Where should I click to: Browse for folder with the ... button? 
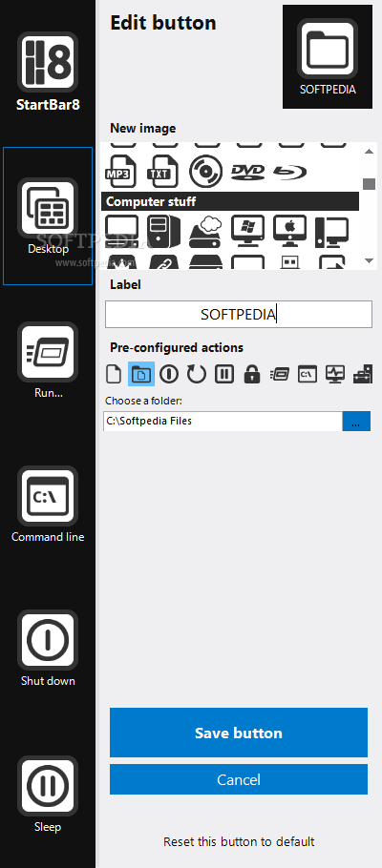(x=356, y=421)
